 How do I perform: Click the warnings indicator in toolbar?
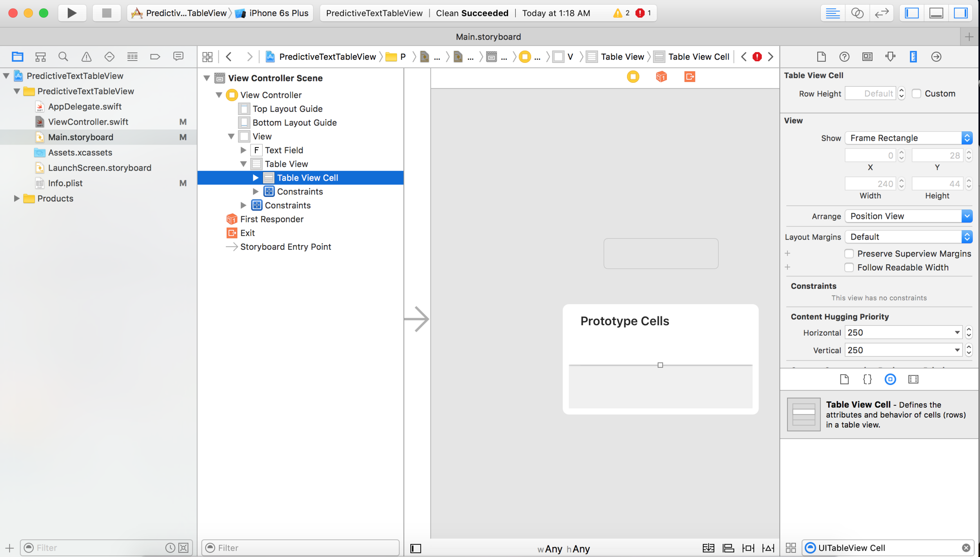pyautogui.click(x=621, y=13)
